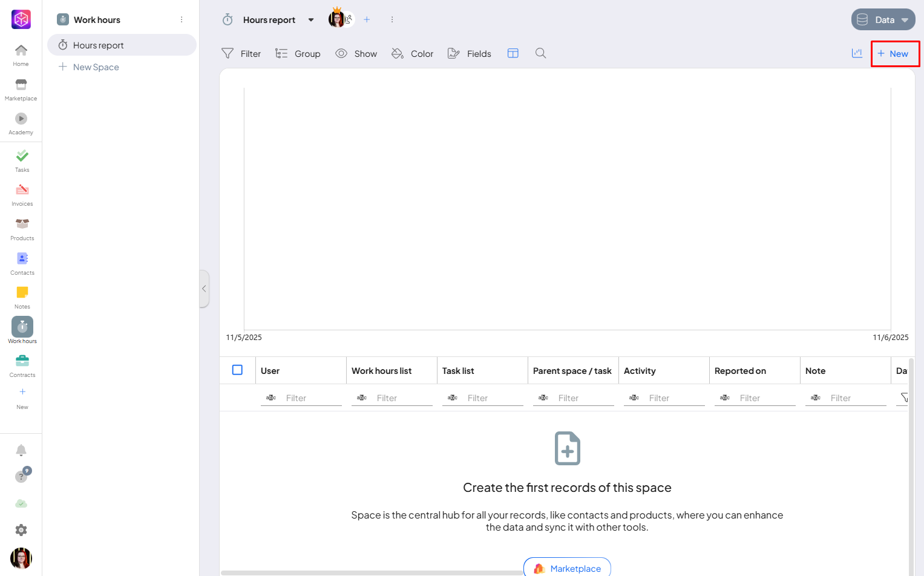Toggle the table layout view icon
The image size is (924, 576).
click(513, 53)
